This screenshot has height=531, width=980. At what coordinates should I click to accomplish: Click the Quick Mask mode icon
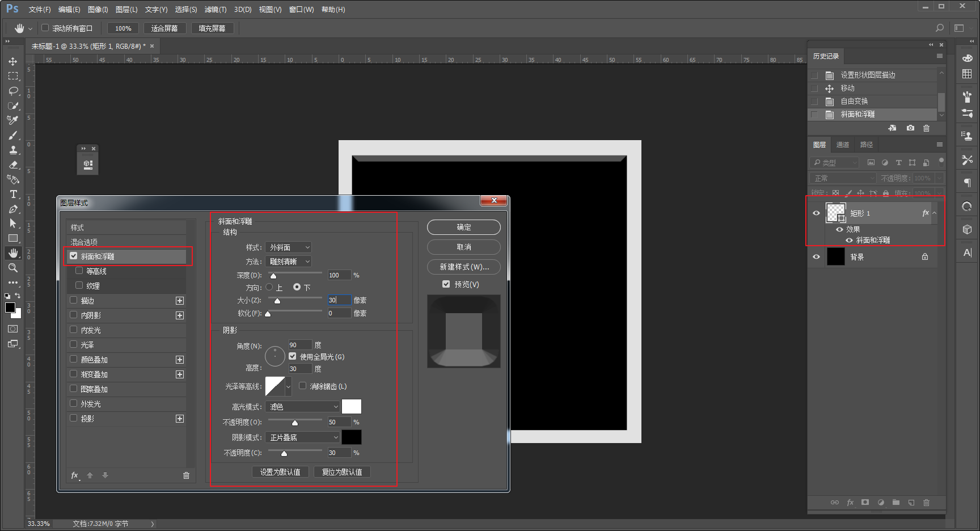coord(13,329)
